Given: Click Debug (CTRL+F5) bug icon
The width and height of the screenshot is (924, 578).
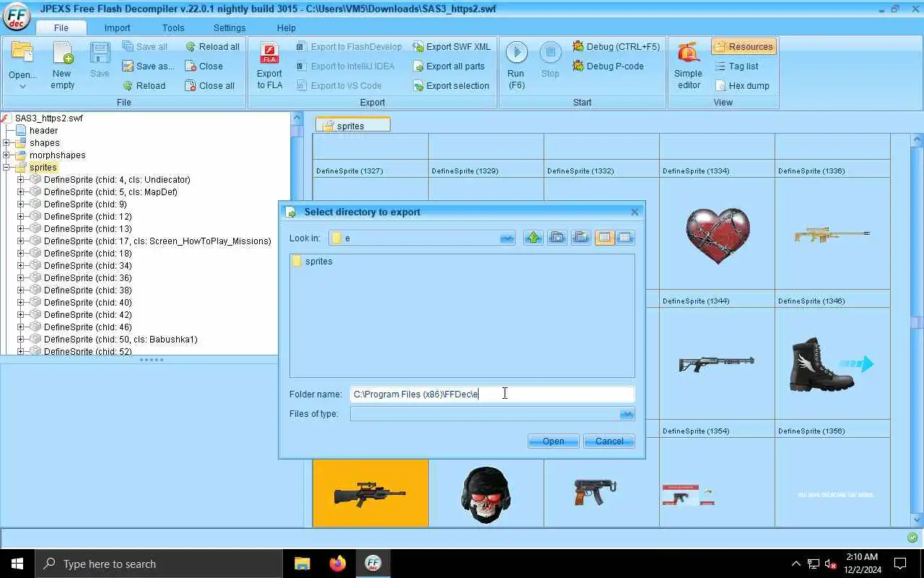Looking at the screenshot, I should point(578,46).
